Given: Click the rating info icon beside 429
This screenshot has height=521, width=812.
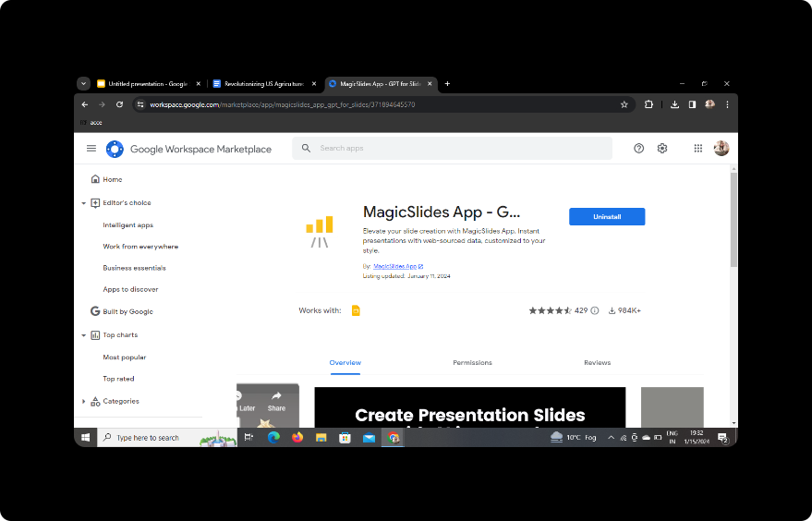Looking at the screenshot, I should coord(595,311).
